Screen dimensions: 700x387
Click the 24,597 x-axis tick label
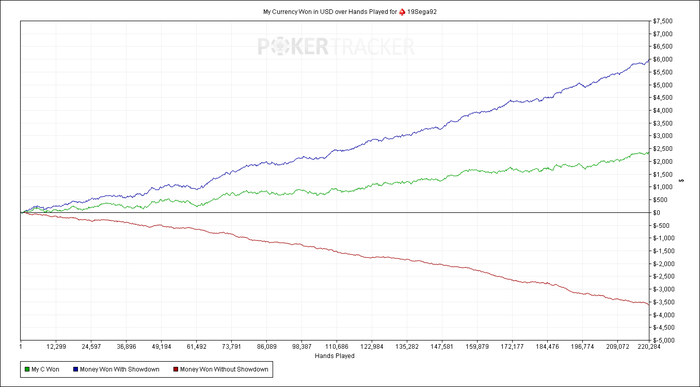(x=91, y=346)
